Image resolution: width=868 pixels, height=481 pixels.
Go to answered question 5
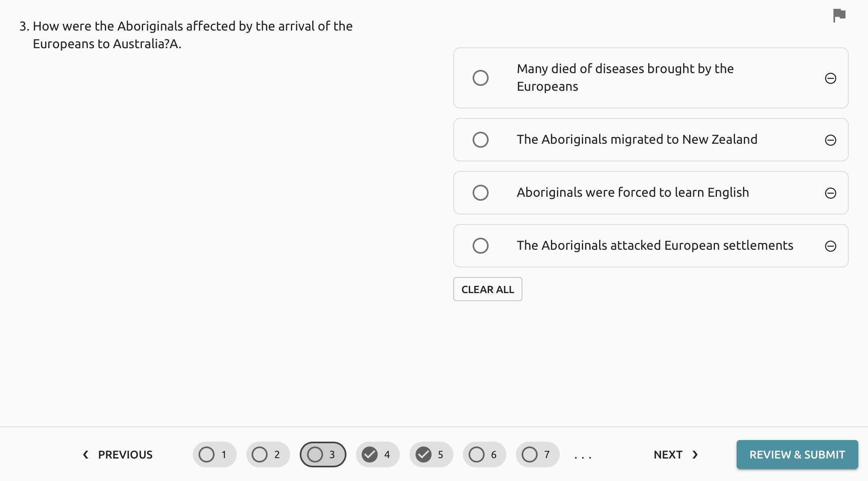(431, 455)
